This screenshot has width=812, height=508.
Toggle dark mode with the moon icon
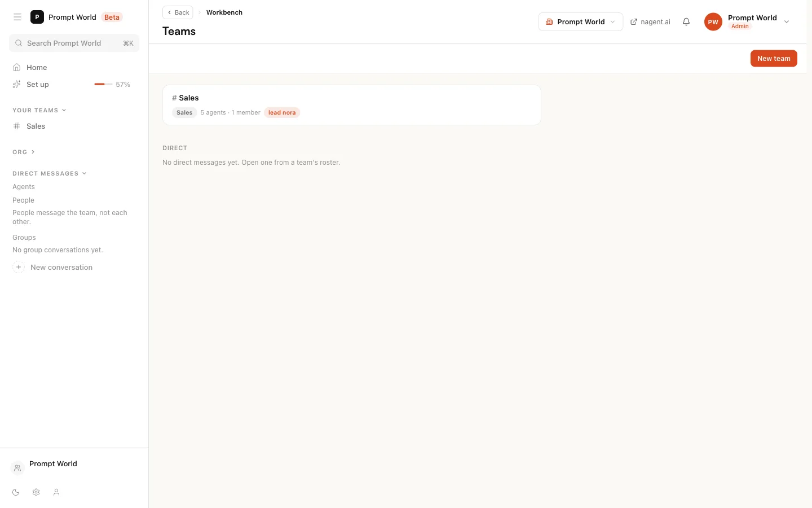(16, 492)
